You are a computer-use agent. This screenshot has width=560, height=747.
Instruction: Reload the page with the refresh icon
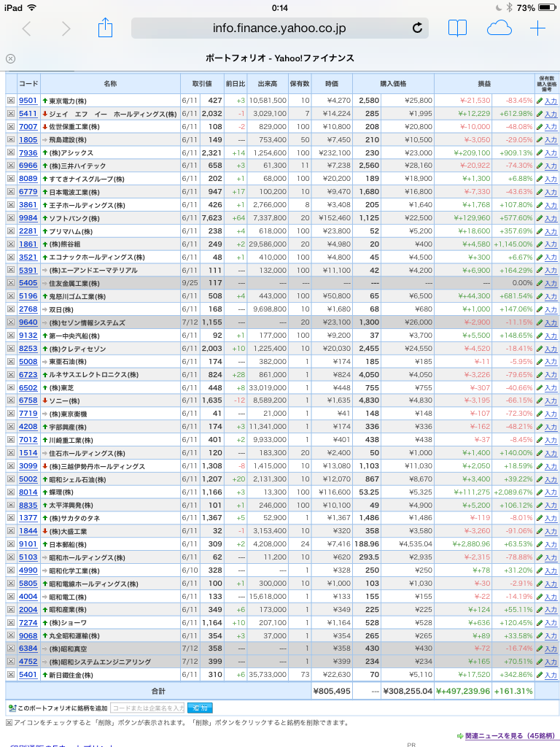[417, 28]
